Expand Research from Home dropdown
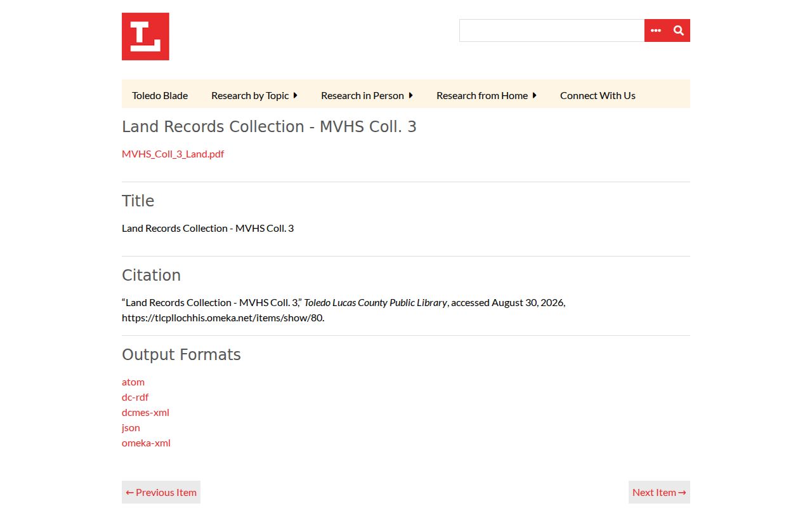This screenshot has height=508, width=812. point(487,95)
